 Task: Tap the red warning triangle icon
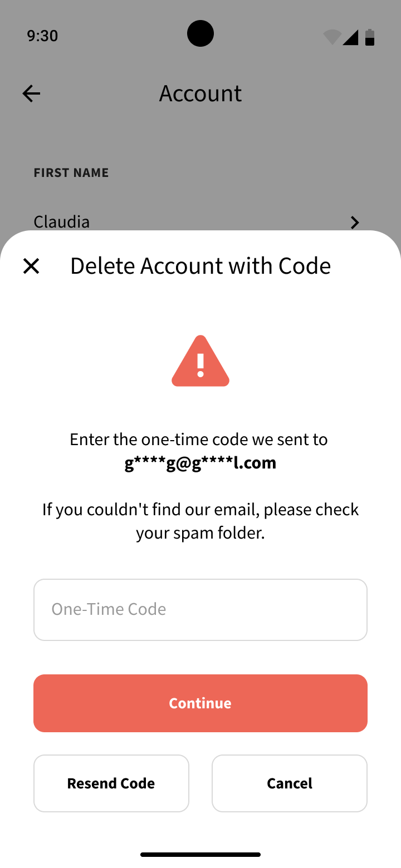pos(200,362)
